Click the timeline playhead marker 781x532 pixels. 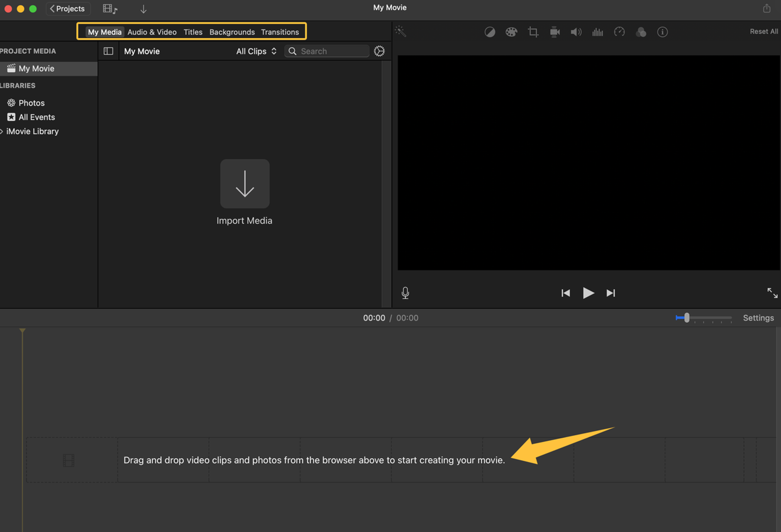coord(22,331)
